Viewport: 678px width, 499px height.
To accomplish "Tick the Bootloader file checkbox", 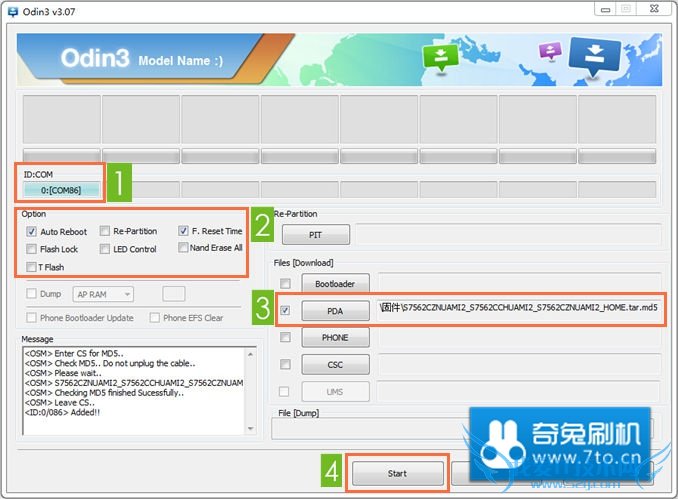I will click(x=285, y=284).
